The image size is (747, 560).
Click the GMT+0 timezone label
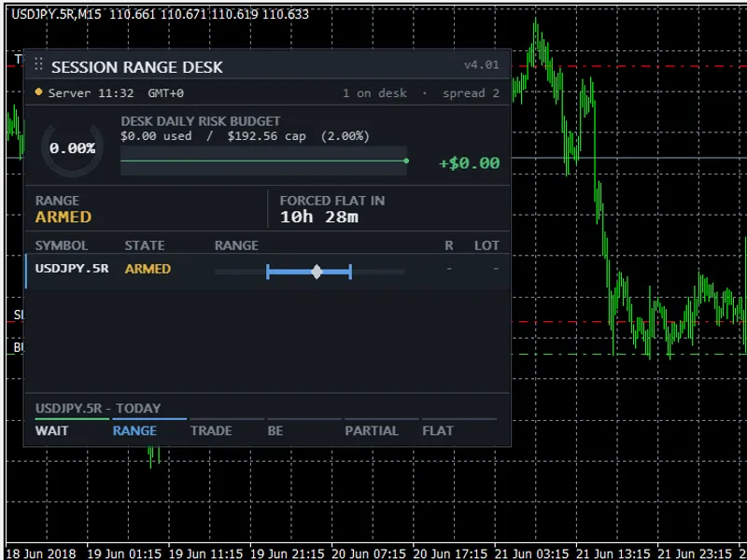[166, 92]
